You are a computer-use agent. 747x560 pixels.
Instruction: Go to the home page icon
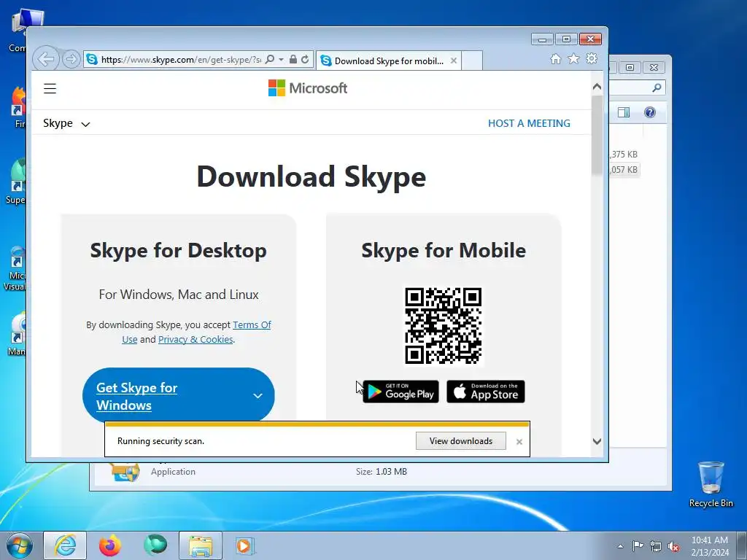pyautogui.click(x=555, y=58)
